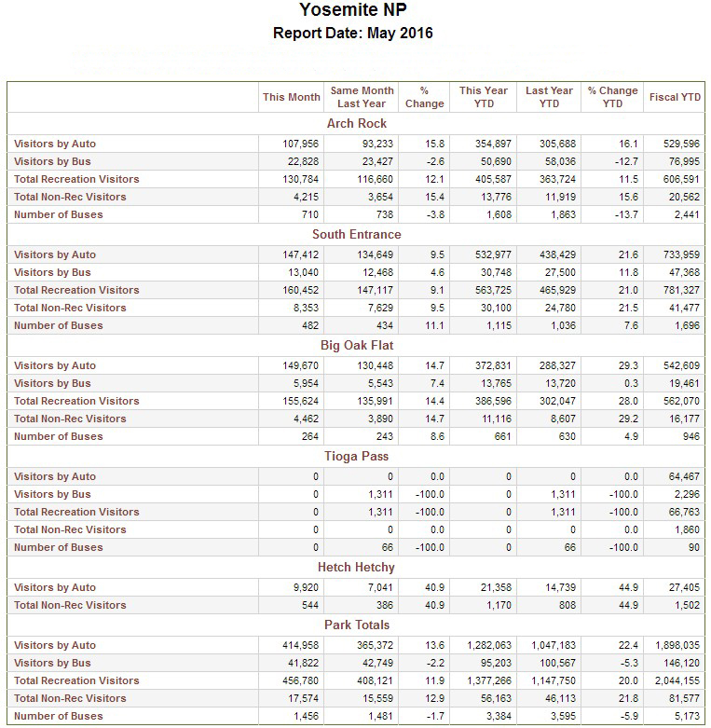Click 'Visitors by Bus' label under South Entrance
711x728 pixels.
pyautogui.click(x=52, y=272)
